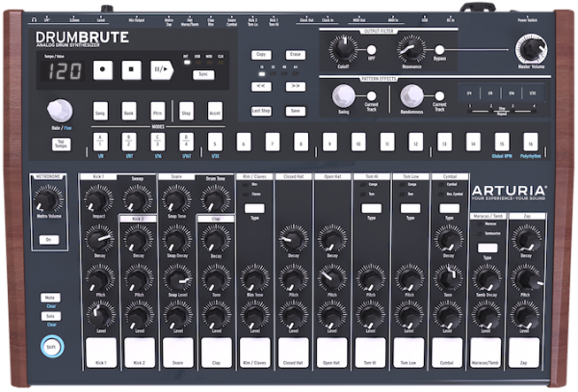Hit the Record button (dot icon)
The image size is (578, 392).
pyautogui.click(x=103, y=70)
